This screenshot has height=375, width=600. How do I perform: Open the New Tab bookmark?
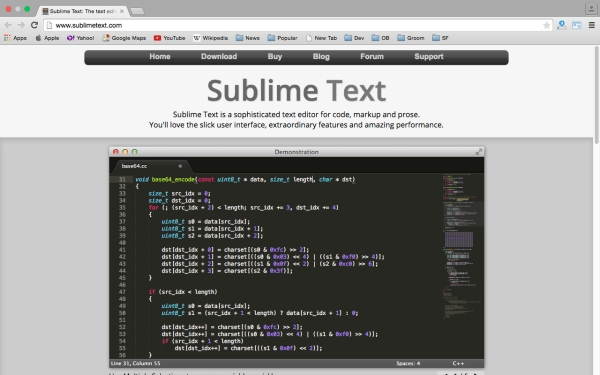[x=321, y=38]
